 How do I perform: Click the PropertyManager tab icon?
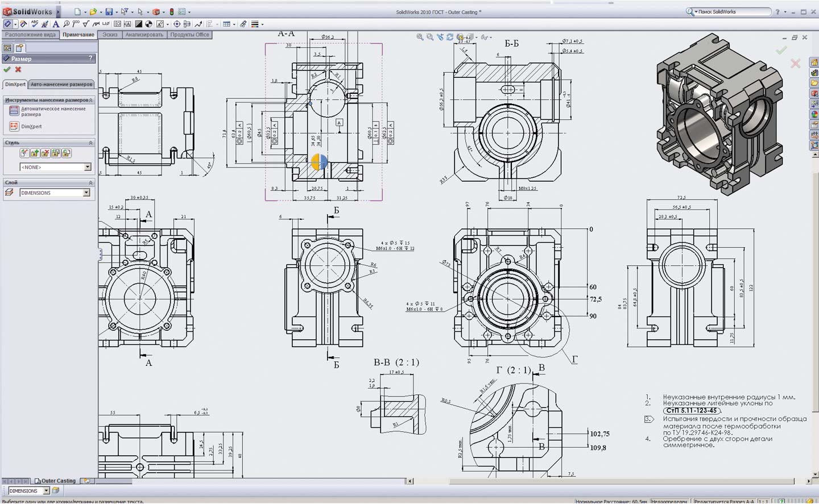coord(19,48)
